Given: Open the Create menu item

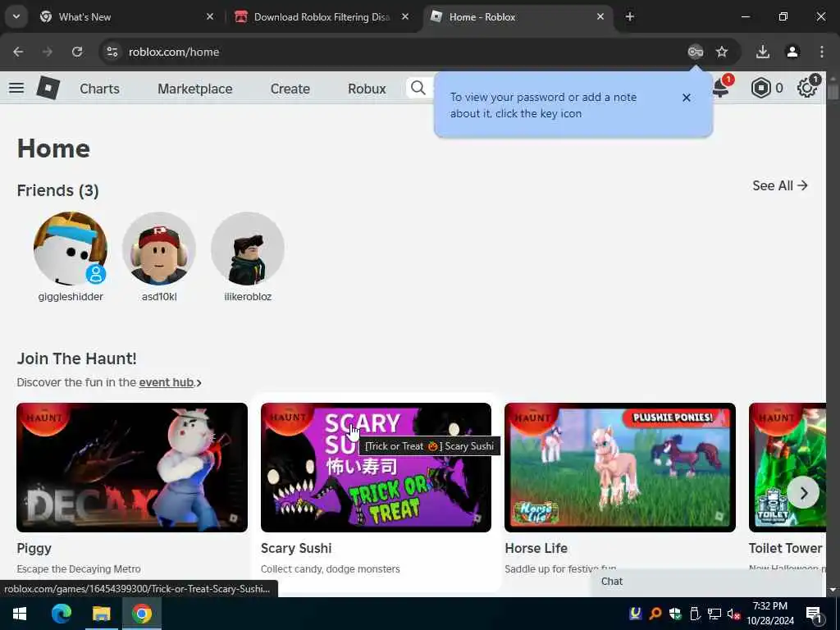Looking at the screenshot, I should 290,89.
